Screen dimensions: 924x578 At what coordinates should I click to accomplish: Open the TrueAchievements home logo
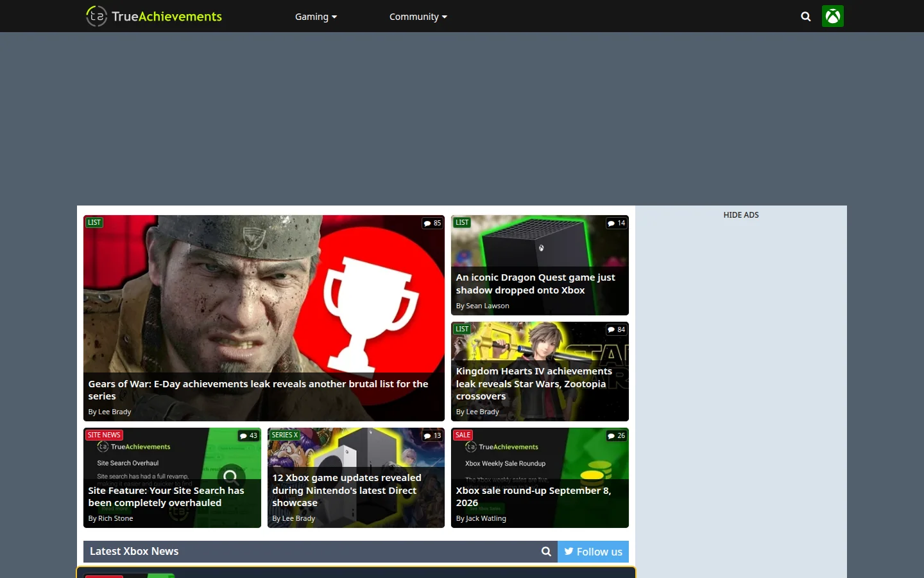tap(154, 16)
